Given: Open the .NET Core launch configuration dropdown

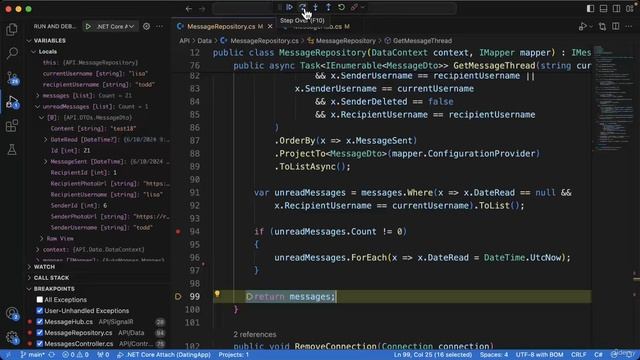Looking at the screenshot, I should tap(115, 27).
